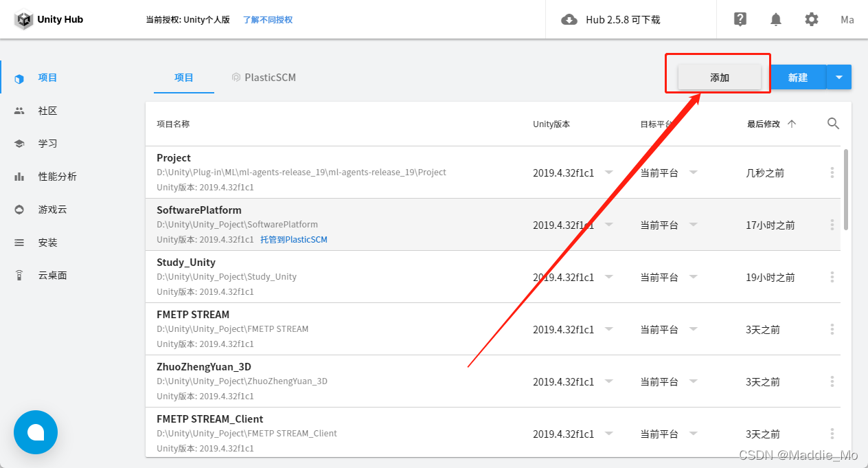Open Unity version dropdown for FMETP STREAM

pos(609,329)
